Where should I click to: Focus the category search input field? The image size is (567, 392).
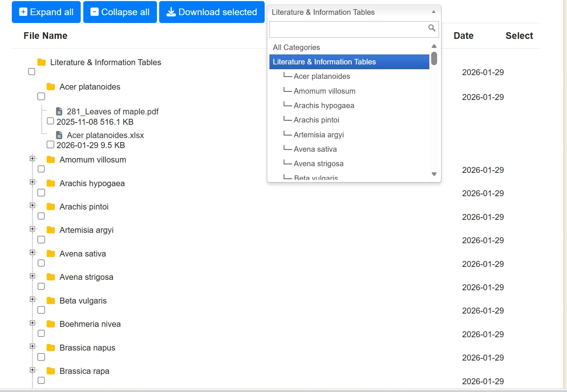(348, 29)
